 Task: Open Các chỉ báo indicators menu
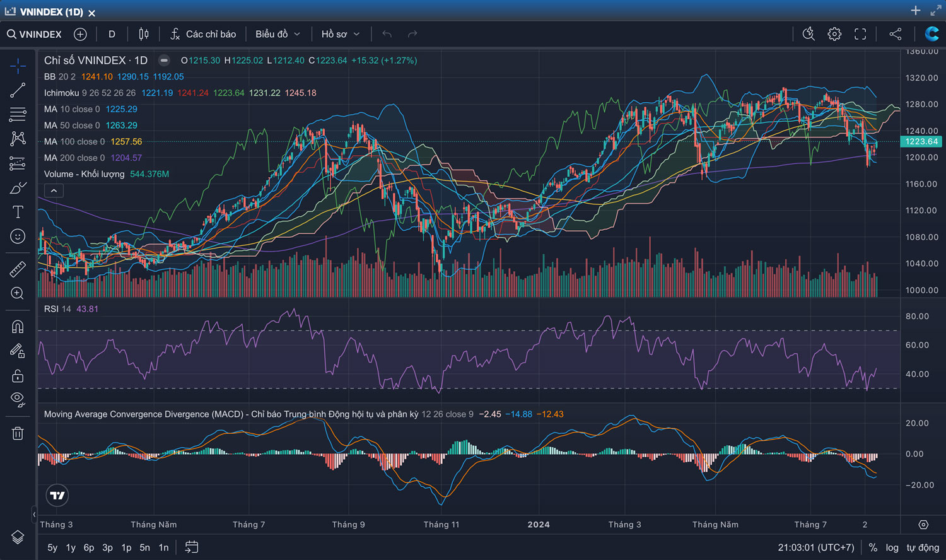coord(203,34)
